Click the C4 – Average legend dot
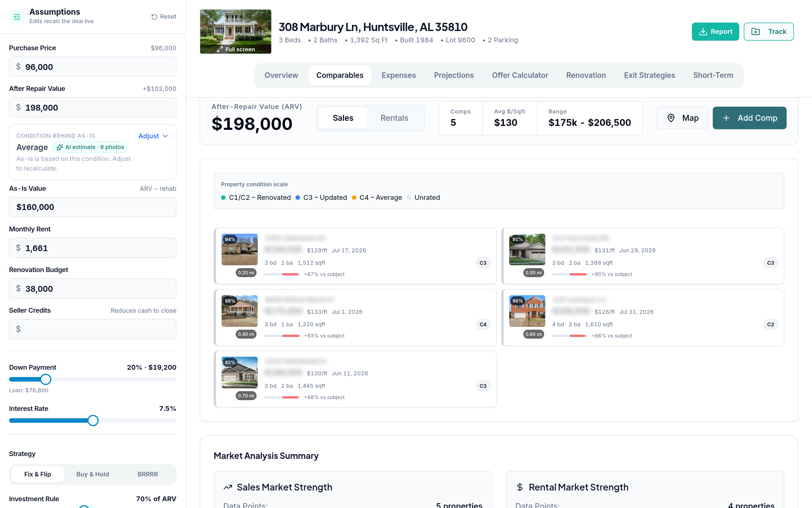 [x=354, y=198]
